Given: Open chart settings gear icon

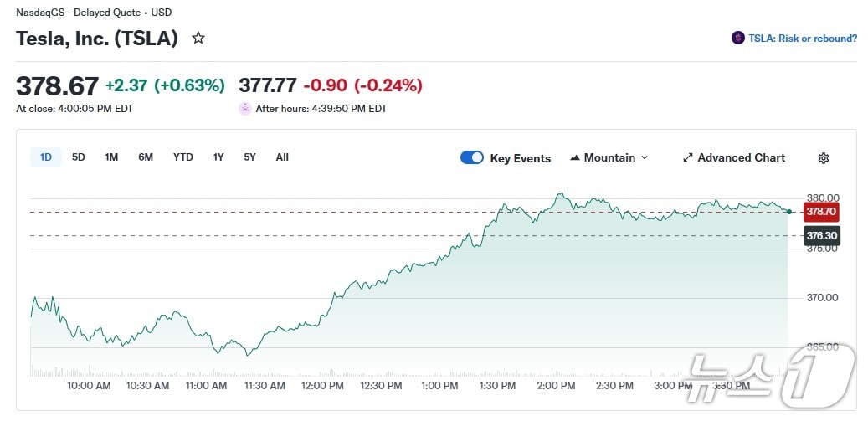Looking at the screenshot, I should 823,158.
